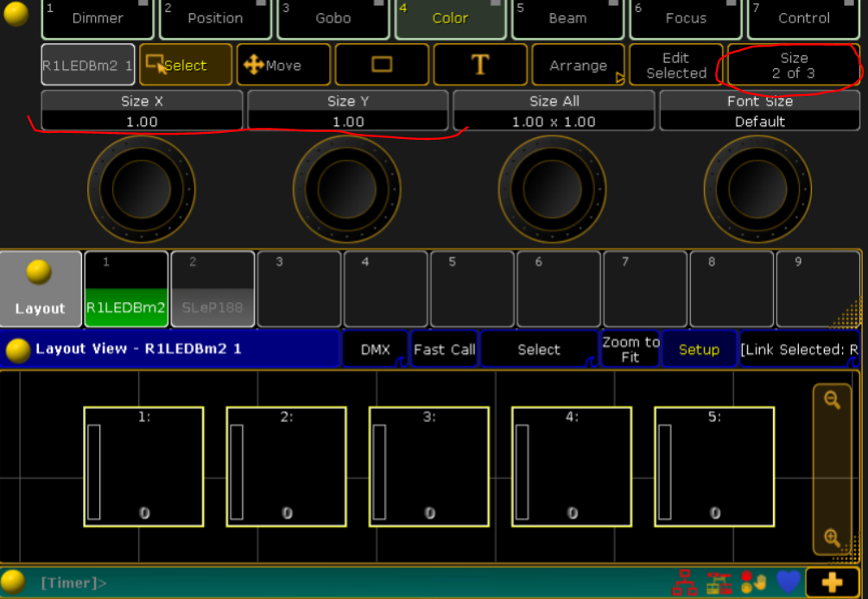
Task: Click the Layout pool title button
Action: click(41, 289)
